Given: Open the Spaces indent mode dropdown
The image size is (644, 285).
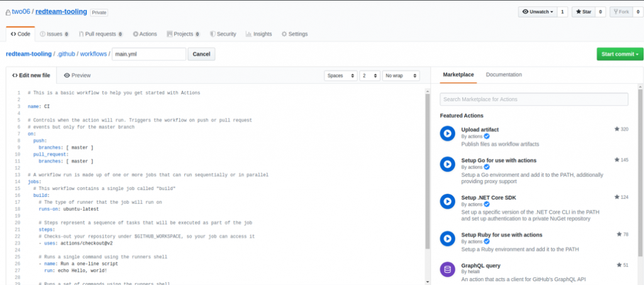Looking at the screenshot, I should (x=340, y=75).
